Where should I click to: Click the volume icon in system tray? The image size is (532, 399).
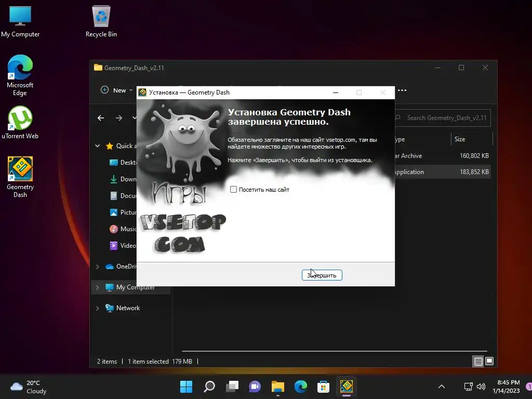tap(481, 387)
